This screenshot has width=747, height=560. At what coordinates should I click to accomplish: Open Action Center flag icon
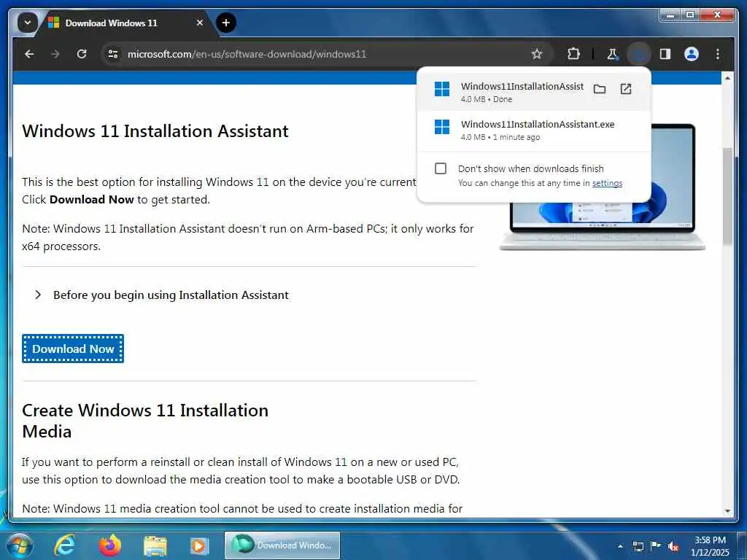[x=656, y=546]
